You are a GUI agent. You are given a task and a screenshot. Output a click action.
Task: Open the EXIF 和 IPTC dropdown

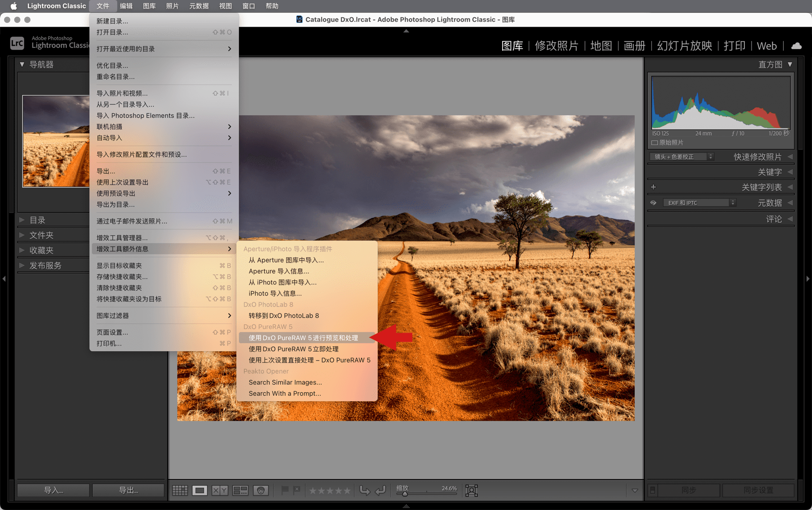coord(700,203)
